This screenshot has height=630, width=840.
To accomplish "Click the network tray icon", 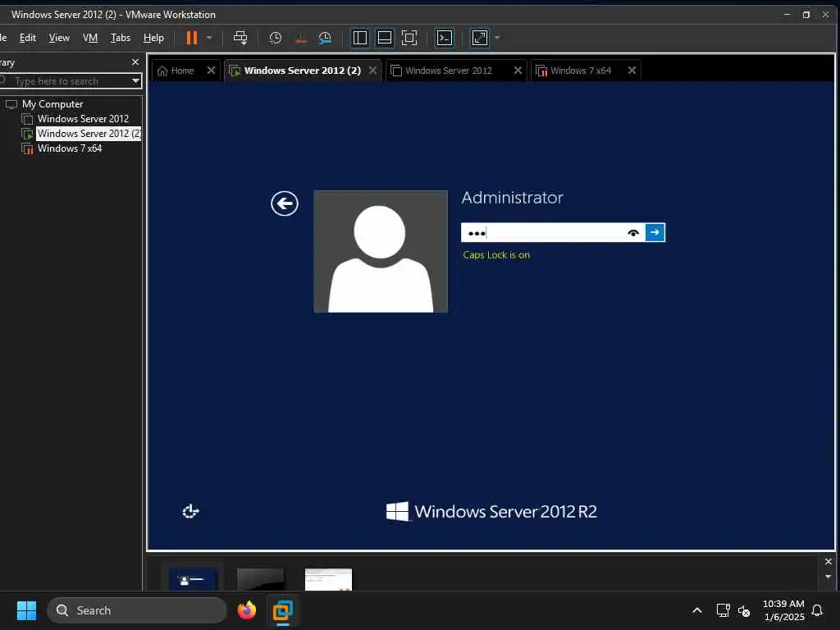I will coord(724,610).
